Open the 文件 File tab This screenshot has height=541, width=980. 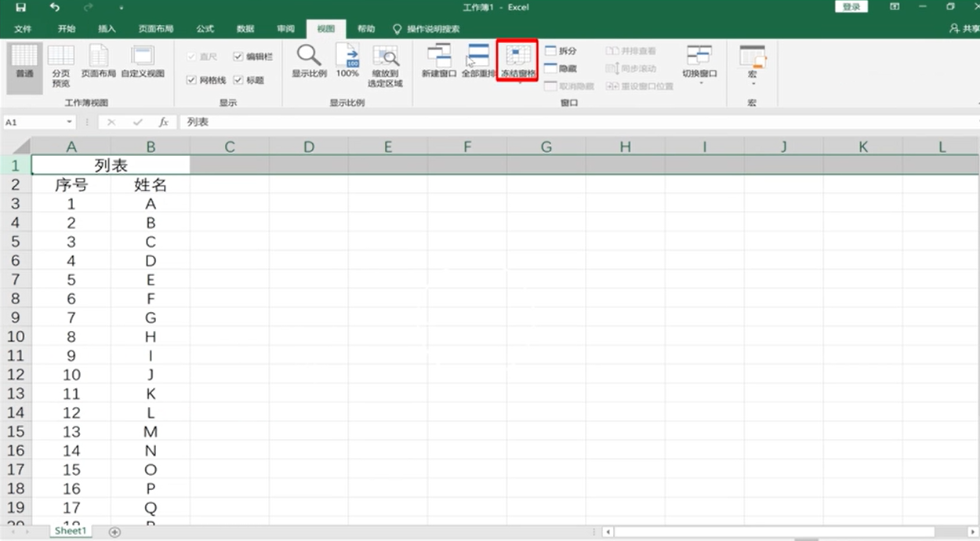pyautogui.click(x=23, y=29)
